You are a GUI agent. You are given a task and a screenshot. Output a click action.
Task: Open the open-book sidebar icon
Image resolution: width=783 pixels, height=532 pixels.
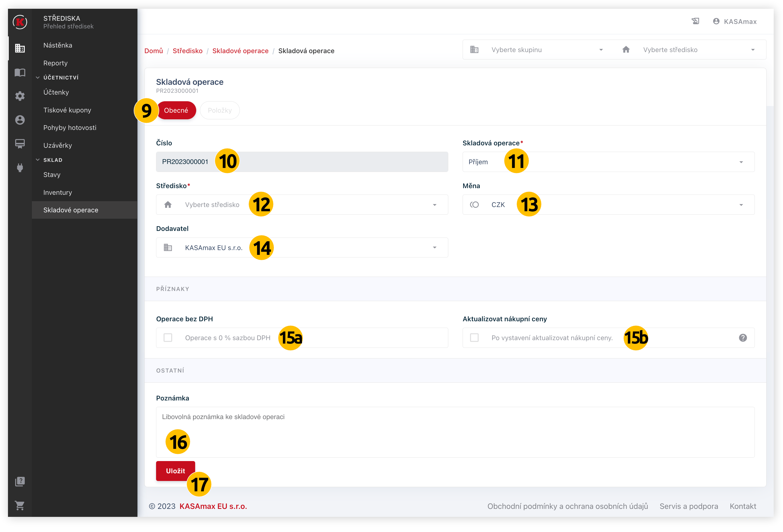[x=20, y=72]
